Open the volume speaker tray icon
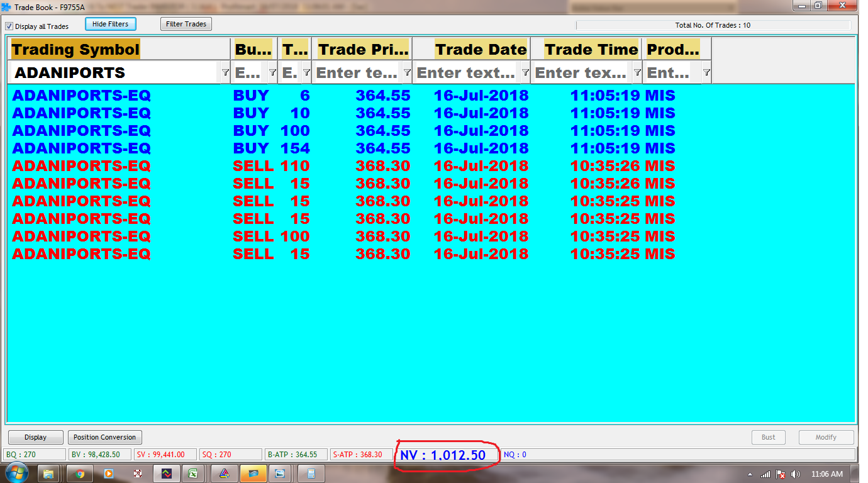The image size is (868, 483). [x=796, y=474]
